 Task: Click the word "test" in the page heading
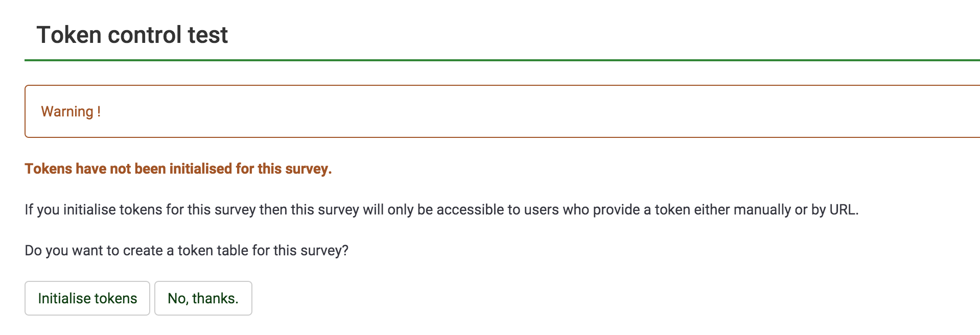(207, 35)
